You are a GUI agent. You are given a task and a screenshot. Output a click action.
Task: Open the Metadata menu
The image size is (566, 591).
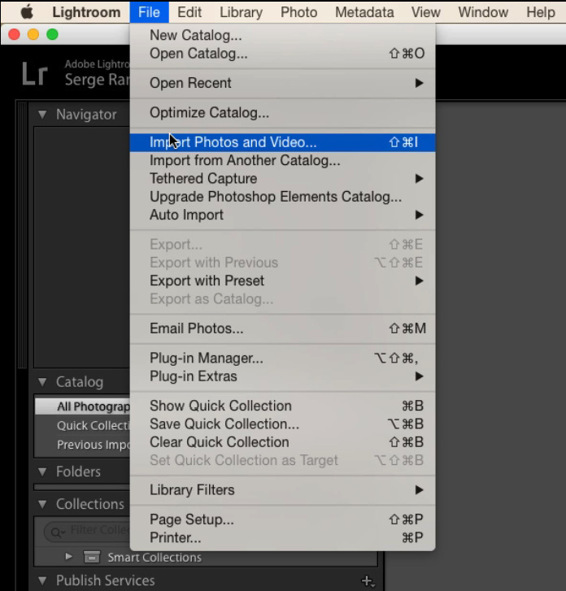pos(364,12)
